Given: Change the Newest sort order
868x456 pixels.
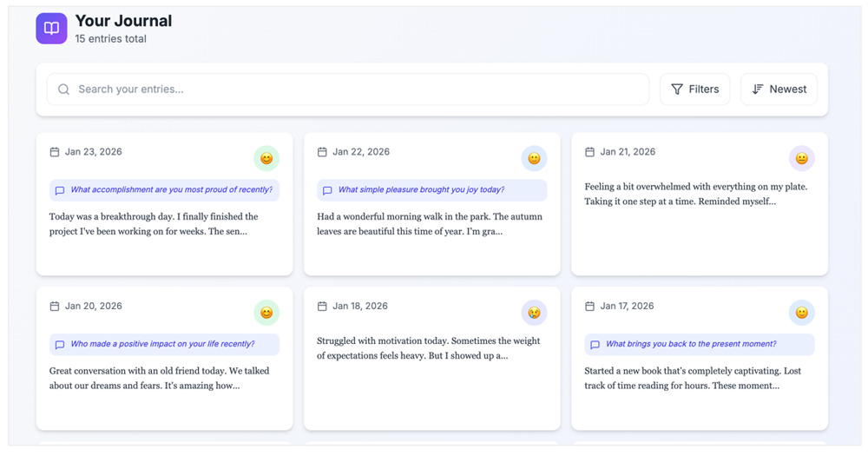Looking at the screenshot, I should (x=779, y=89).
